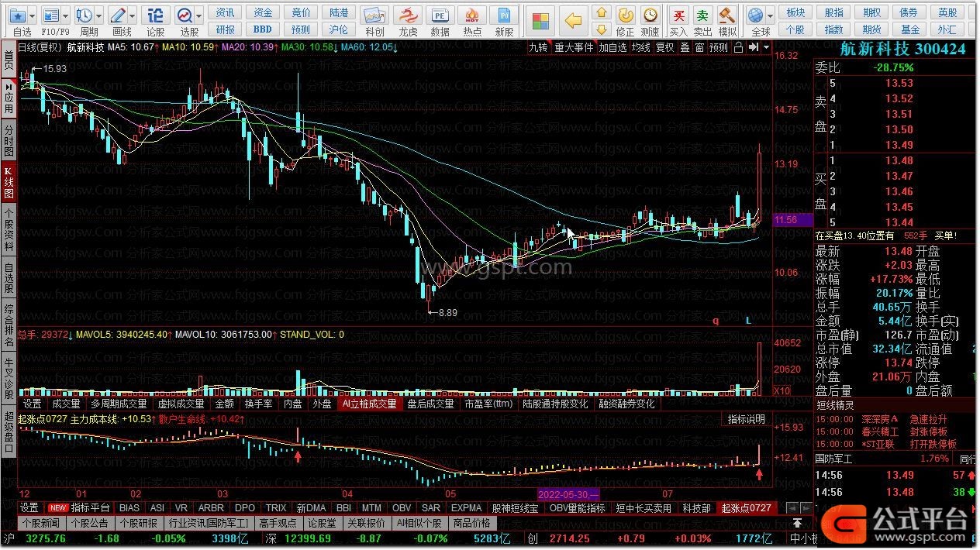Toggle the 九转 indicator on chart
This screenshot has width=980, height=550.
click(x=538, y=47)
